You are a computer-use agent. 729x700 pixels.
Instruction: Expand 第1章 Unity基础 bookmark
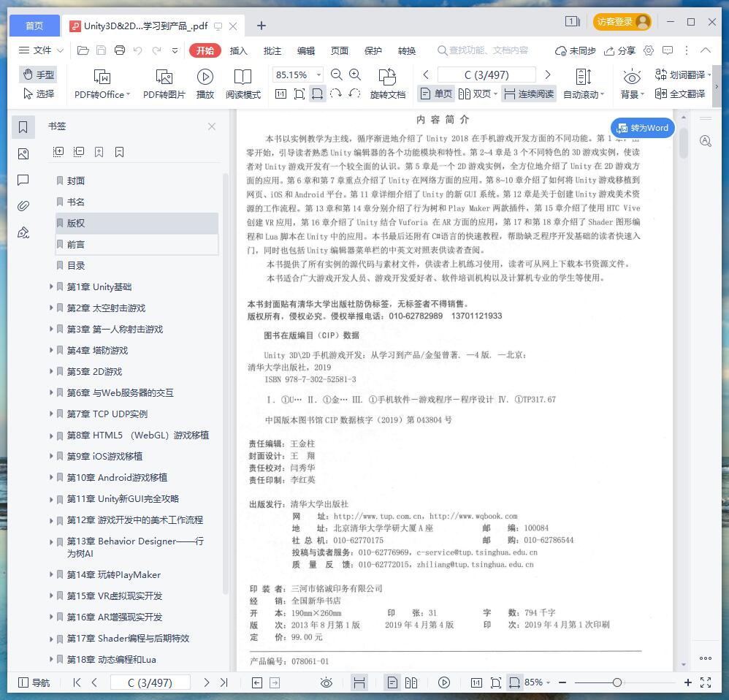tap(51, 286)
